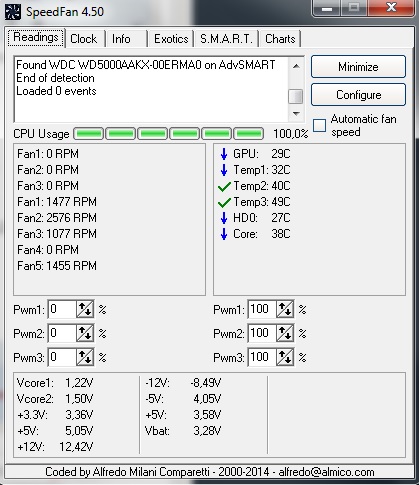The height and width of the screenshot is (485, 420).
Task: Click the left Pwm3 up/down stepper
Action: 85,357
